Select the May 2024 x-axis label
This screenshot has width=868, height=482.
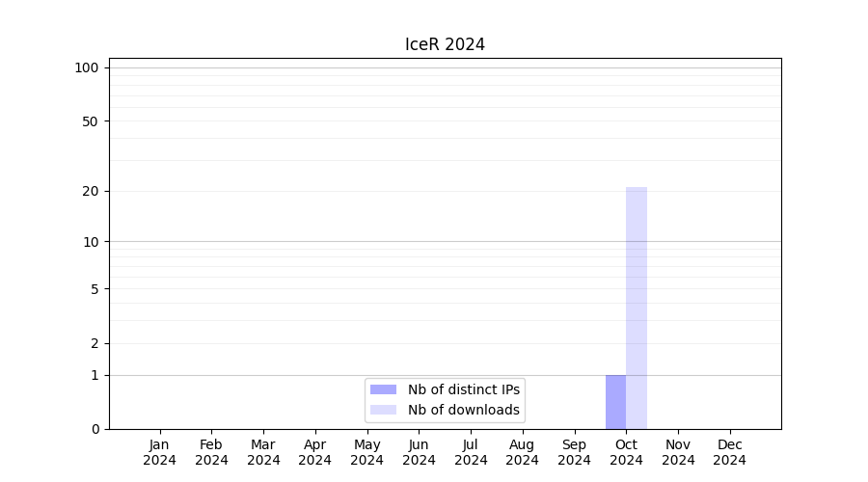pos(366,452)
